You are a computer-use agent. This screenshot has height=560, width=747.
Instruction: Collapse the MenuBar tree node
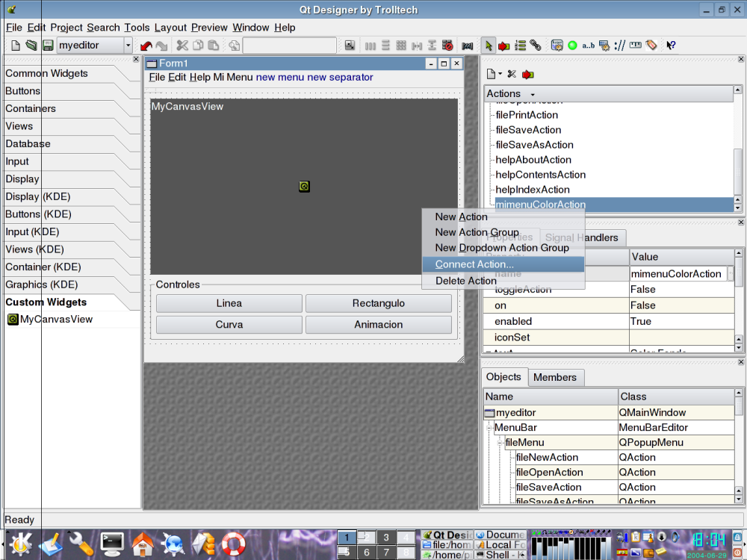[x=489, y=428]
